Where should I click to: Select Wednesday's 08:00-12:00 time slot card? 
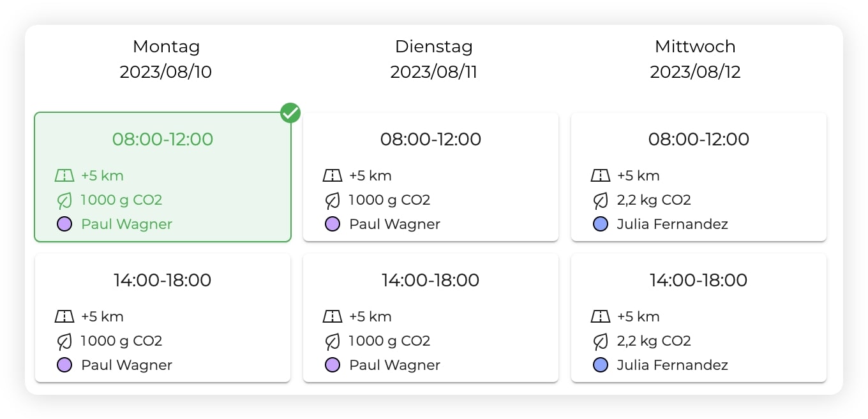[x=699, y=177]
